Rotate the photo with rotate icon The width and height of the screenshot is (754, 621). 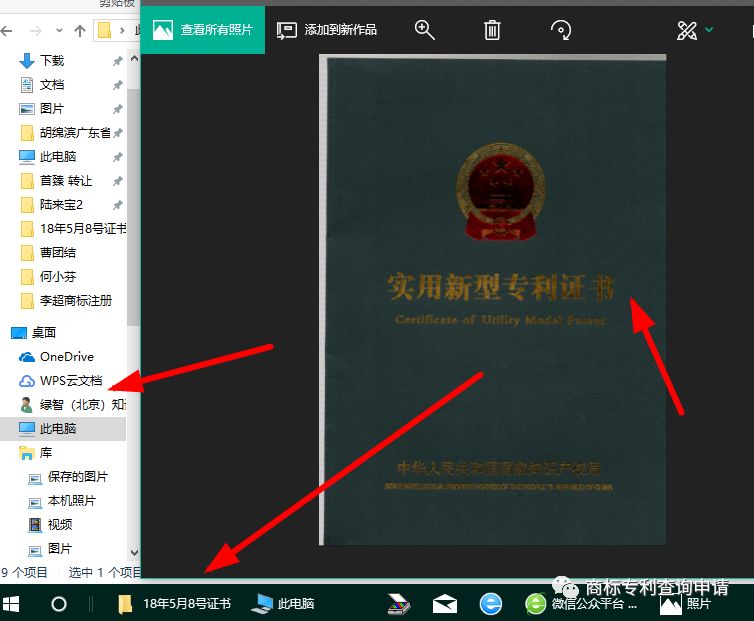[561, 30]
